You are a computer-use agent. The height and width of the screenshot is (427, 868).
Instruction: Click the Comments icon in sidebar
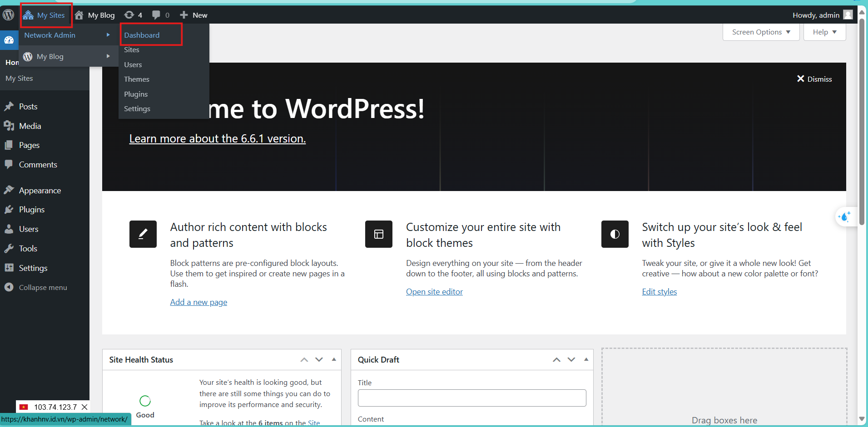9,164
